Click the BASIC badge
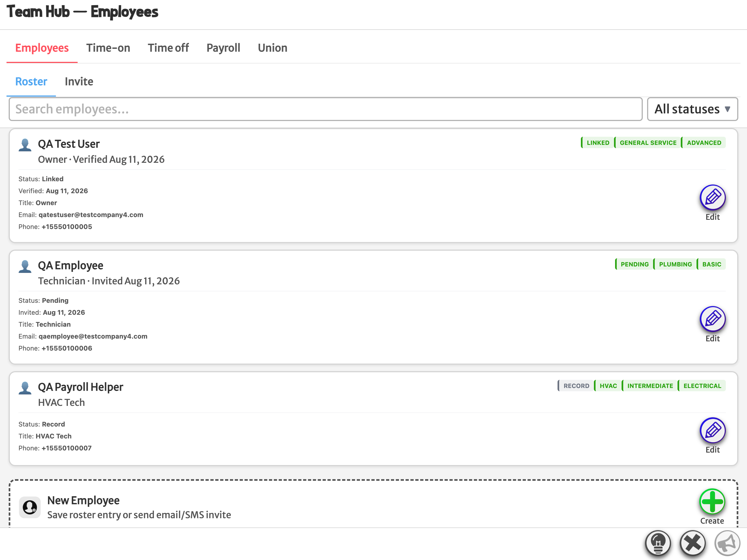Image resolution: width=747 pixels, height=560 pixels. coord(711,264)
